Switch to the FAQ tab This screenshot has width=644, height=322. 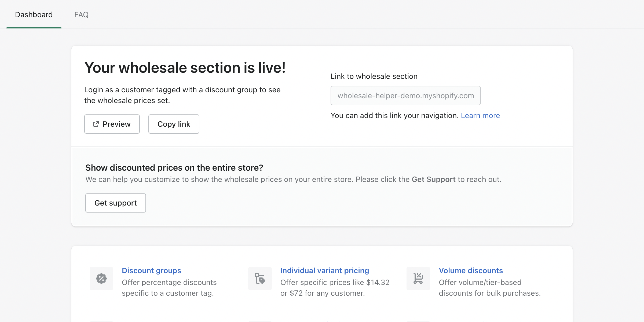81,14
